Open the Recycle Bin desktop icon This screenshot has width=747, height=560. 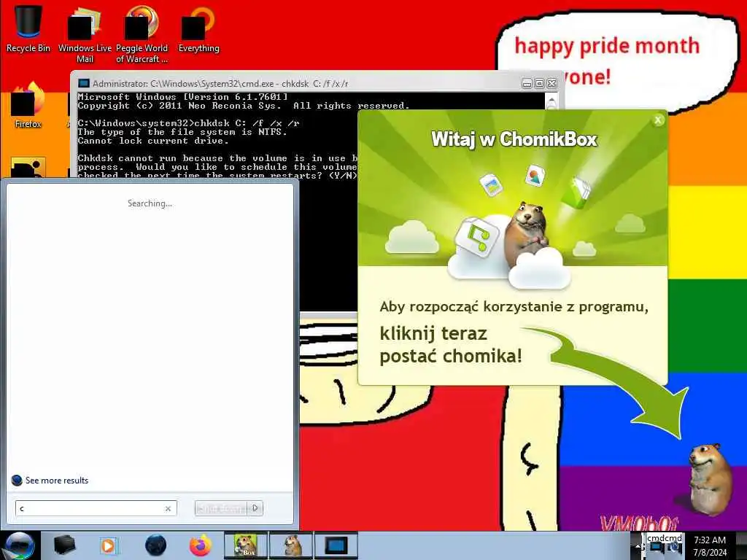tap(28, 28)
